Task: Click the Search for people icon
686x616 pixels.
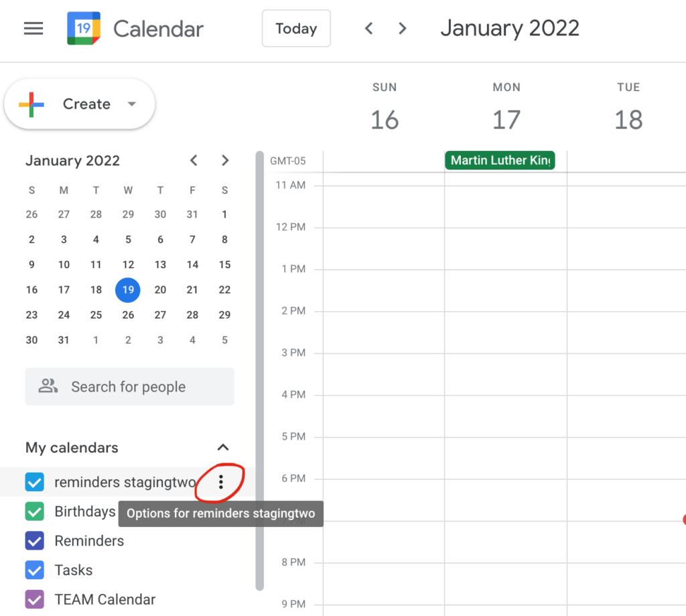Action: click(47, 386)
